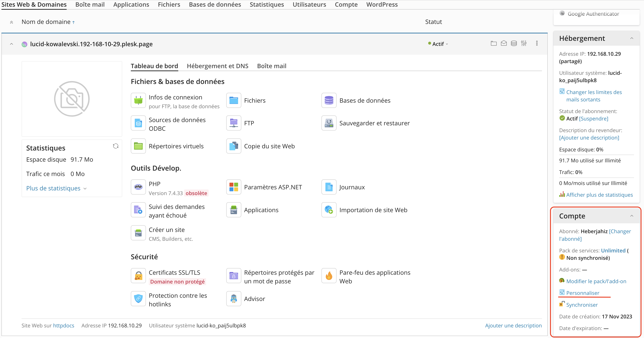Collapse the Compte sidebar panel
644x338 pixels.
coord(631,216)
